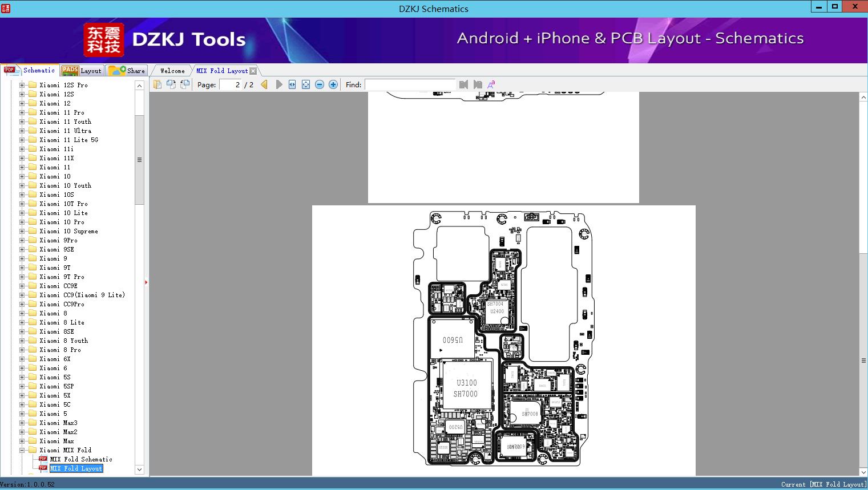Expand the Xiaomi 11 Ultra folder
The height and width of the screenshot is (490, 868).
pos(22,131)
